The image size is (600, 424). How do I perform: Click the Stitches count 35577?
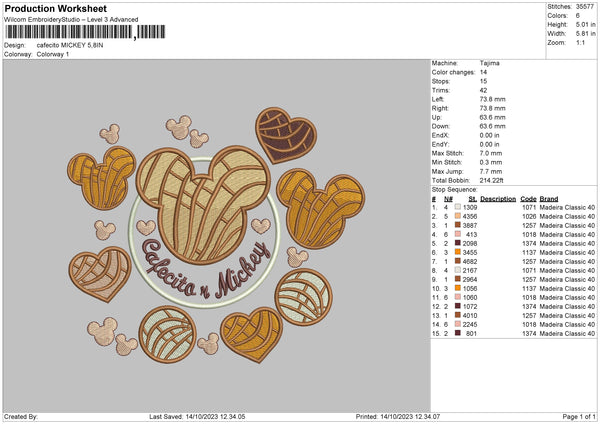(585, 7)
